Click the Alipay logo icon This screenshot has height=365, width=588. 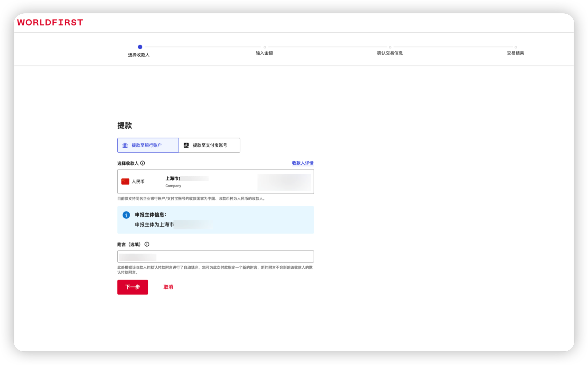pyautogui.click(x=186, y=145)
